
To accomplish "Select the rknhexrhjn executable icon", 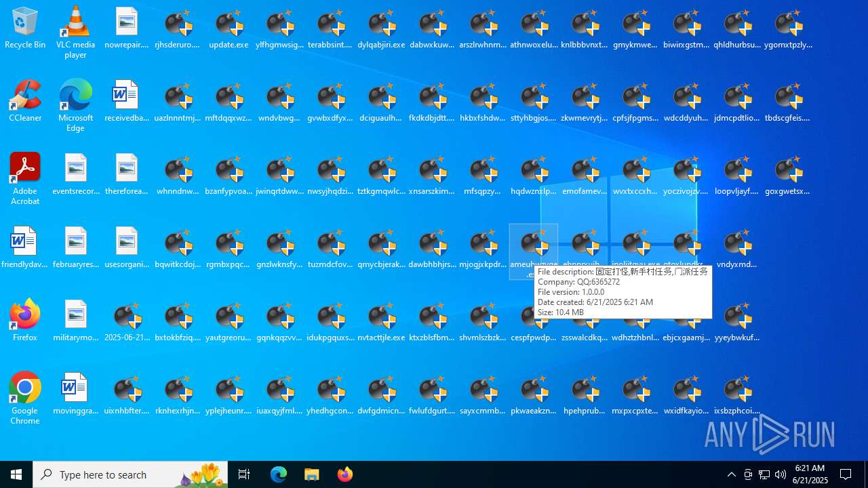I will coord(178,394).
